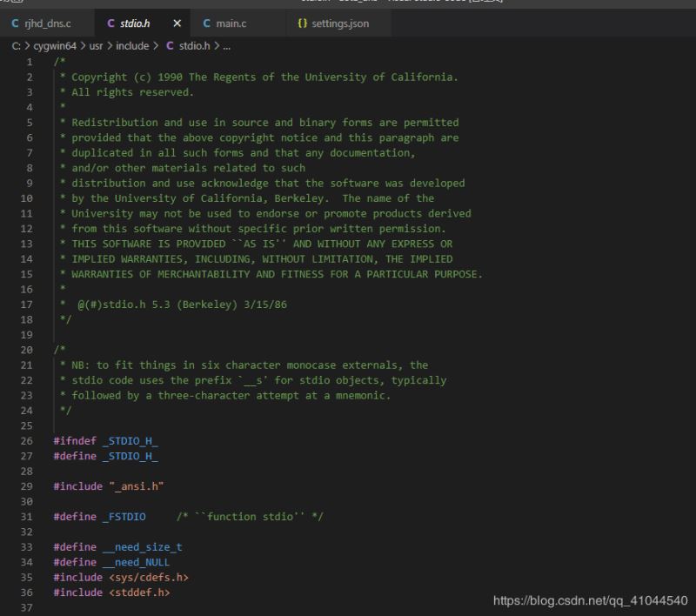Click the braces icon on settings.json tab

[302, 23]
